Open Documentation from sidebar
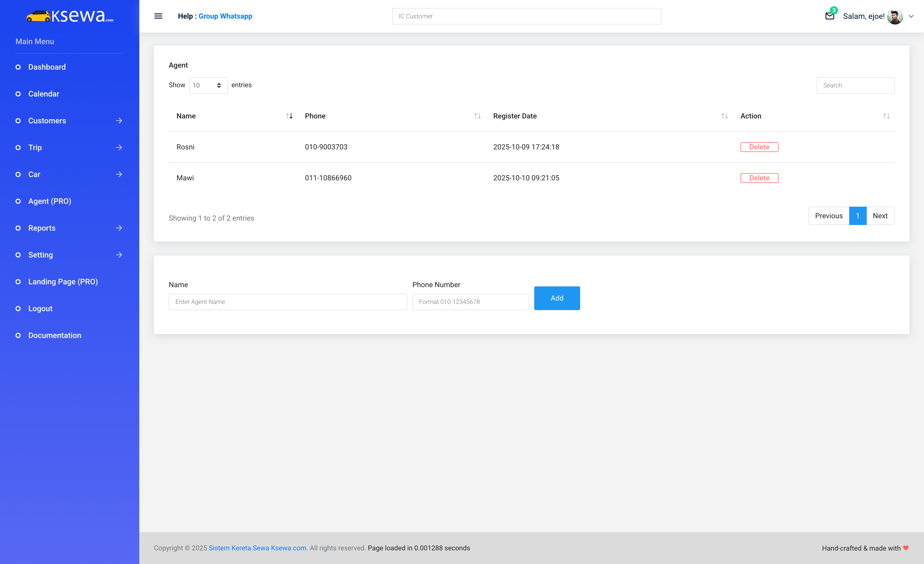 coord(55,335)
